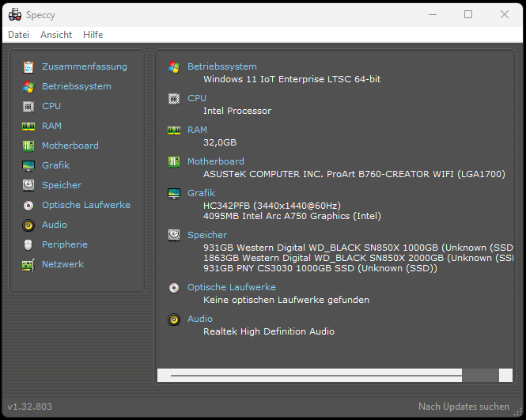Click the RAM heading link in summary
Viewport: 526px width, 420px height.
pos(197,130)
